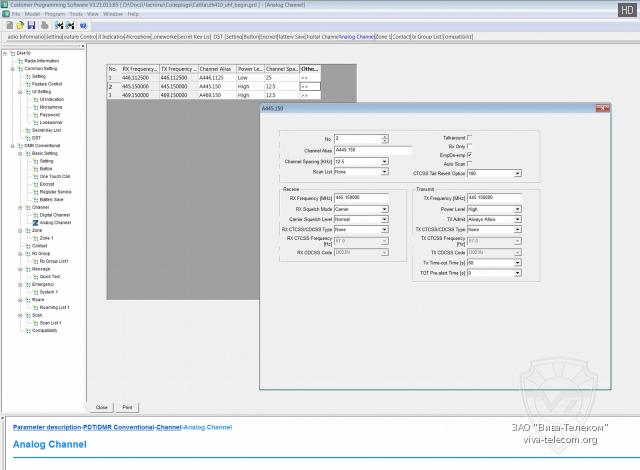Click the TX Frequency [MHz] input field
Image resolution: width=640 pixels, height=470 pixels.
[x=494, y=198]
